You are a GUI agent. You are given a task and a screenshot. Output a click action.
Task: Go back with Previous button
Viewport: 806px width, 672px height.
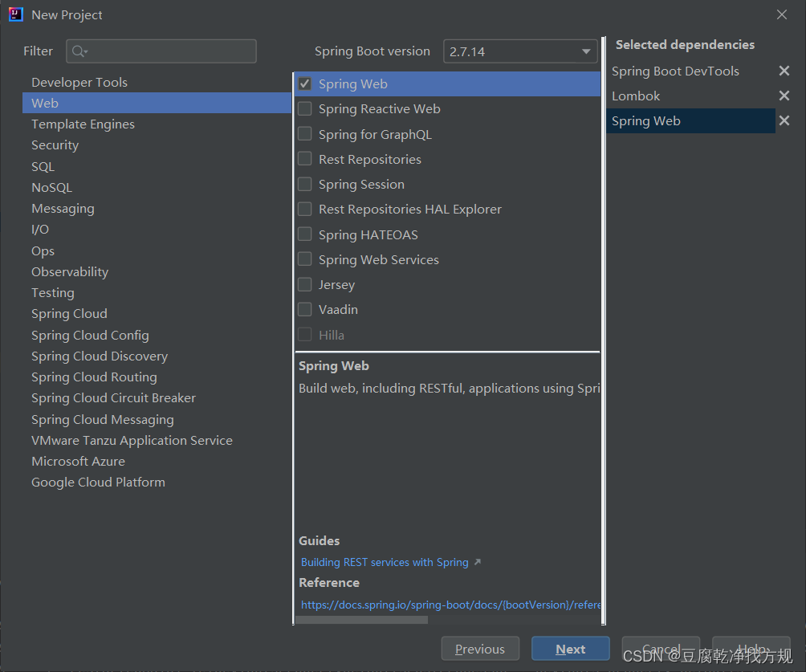point(480,649)
